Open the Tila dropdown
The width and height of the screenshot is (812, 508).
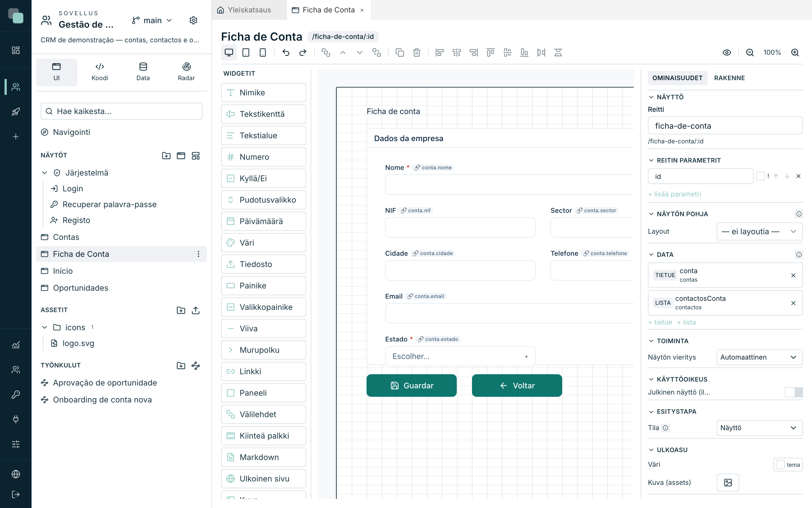pyautogui.click(x=759, y=428)
